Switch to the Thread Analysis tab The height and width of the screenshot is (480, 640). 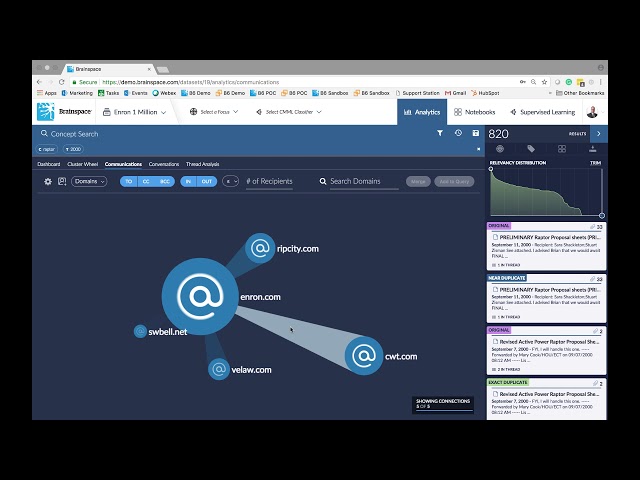click(x=202, y=164)
